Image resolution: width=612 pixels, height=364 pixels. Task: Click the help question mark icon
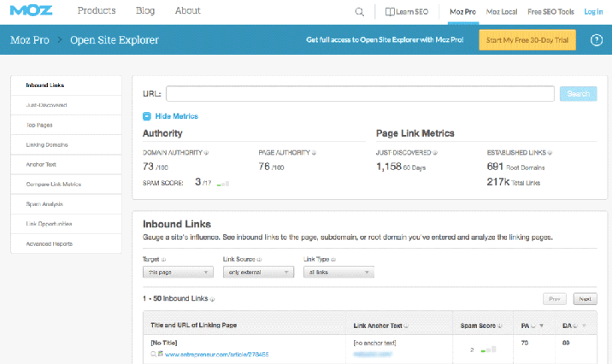(x=597, y=40)
